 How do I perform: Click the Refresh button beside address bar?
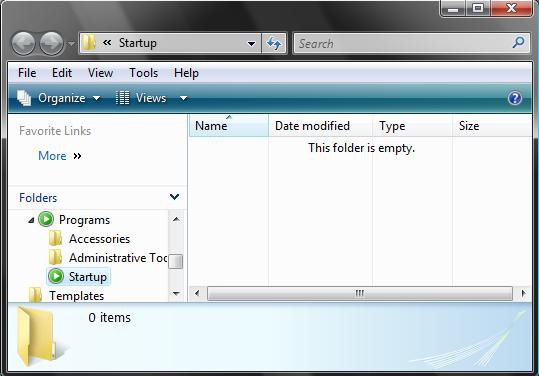274,44
